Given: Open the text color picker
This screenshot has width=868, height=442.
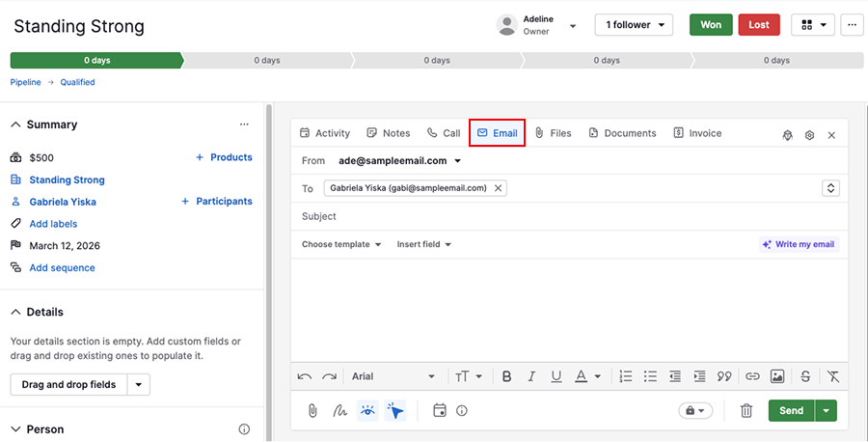Looking at the screenshot, I should coord(587,376).
